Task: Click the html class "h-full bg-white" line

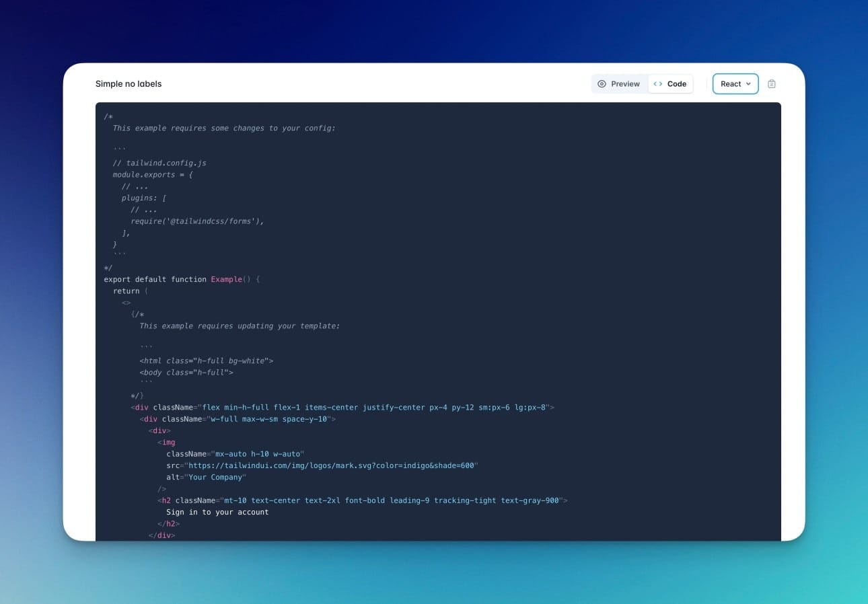Action: [x=206, y=361]
